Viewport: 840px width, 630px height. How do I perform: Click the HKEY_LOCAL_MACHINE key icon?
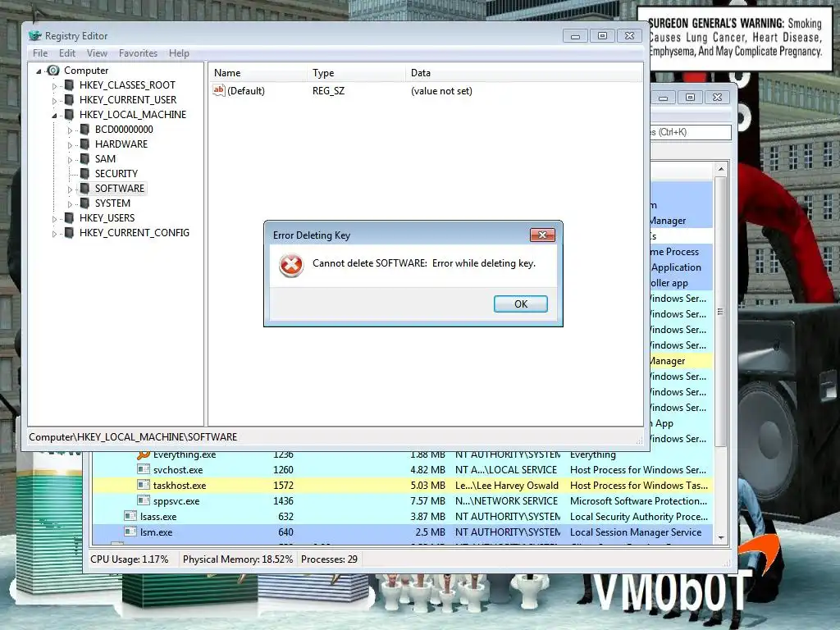pos(69,114)
